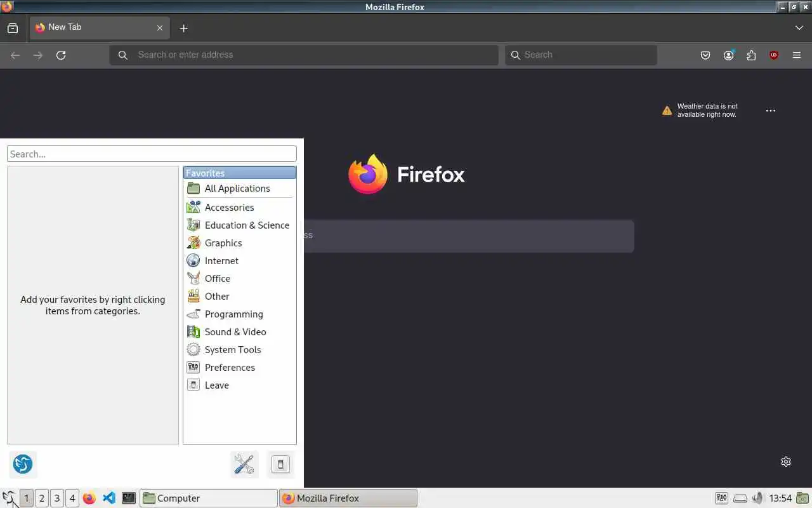
Task: Click the new tab page search box
Action: tap(469, 236)
